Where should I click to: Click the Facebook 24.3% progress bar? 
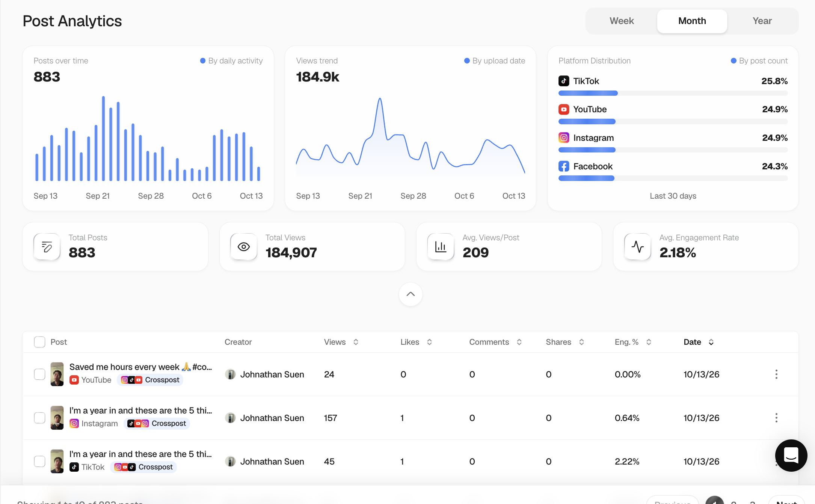click(x=673, y=178)
